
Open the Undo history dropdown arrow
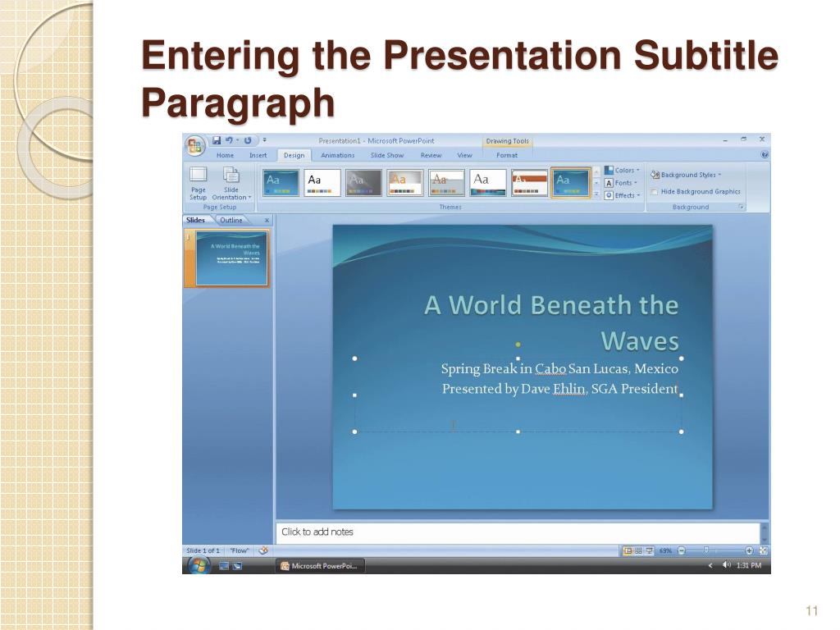click(x=237, y=140)
